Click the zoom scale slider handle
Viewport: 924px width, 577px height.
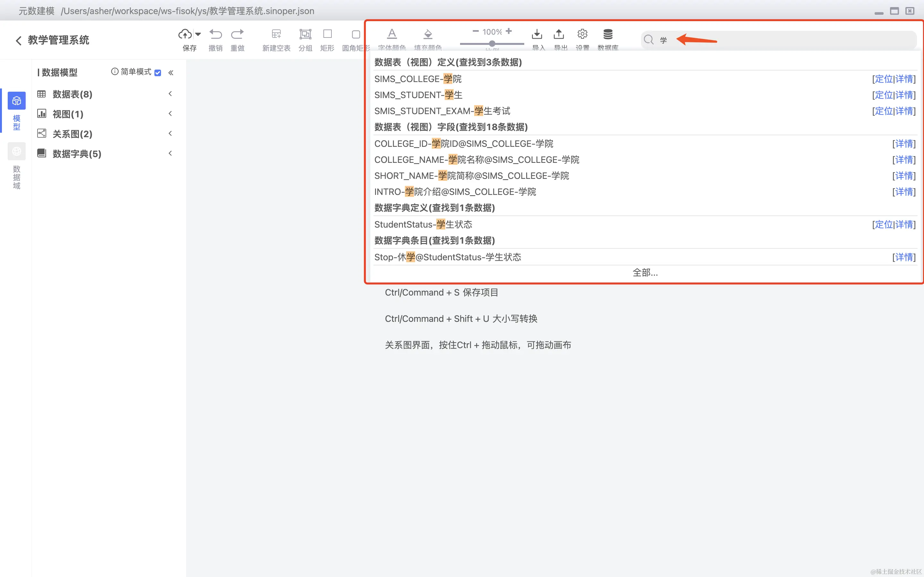(492, 44)
